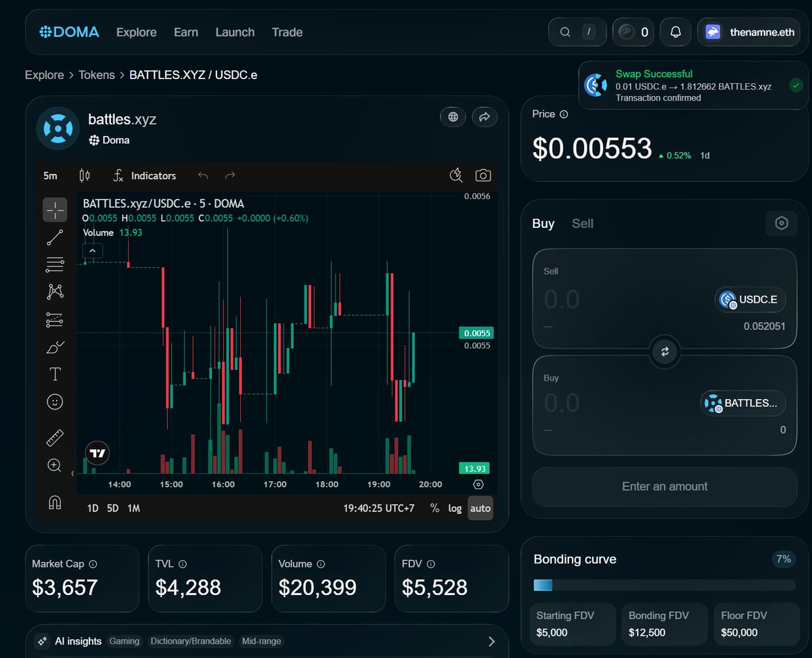Select the brush drawing tool
812x658 pixels.
point(55,347)
